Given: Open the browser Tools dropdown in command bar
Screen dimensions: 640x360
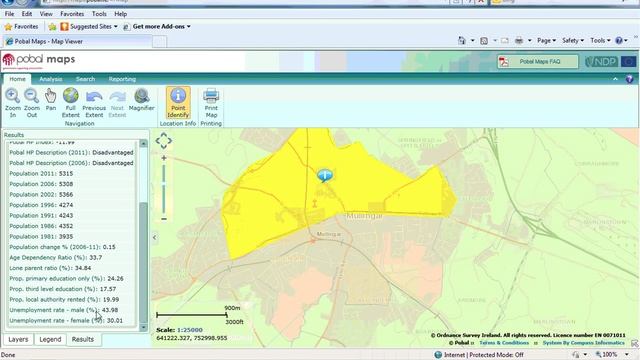Looking at the screenshot, I should [600, 40].
